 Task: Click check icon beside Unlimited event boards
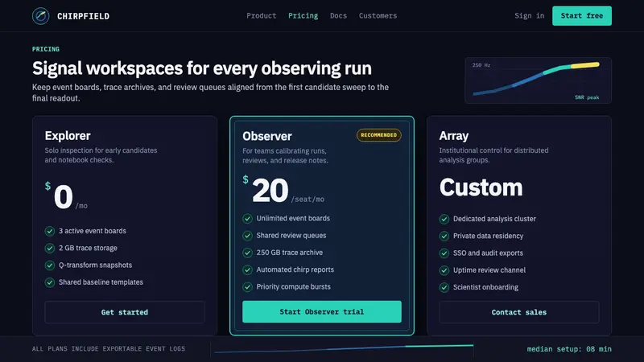(x=247, y=218)
